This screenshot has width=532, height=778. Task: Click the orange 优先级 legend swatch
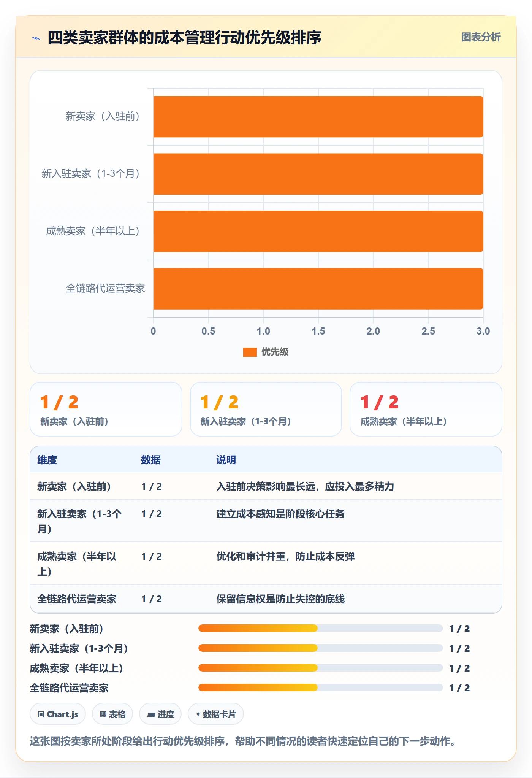click(x=250, y=352)
